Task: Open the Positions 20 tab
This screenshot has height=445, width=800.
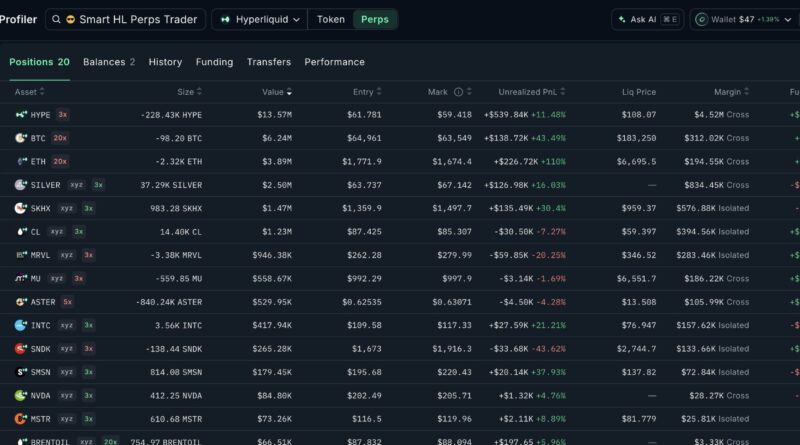Action: click(39, 62)
